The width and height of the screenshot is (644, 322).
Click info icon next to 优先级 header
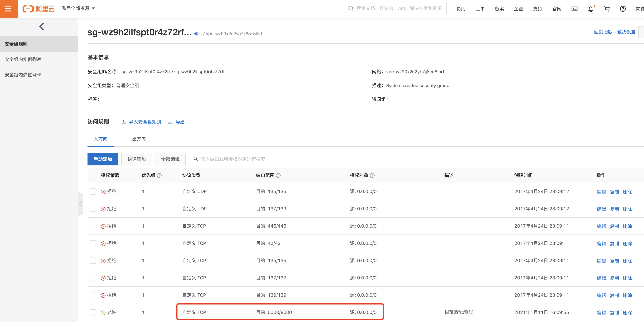[x=159, y=176]
